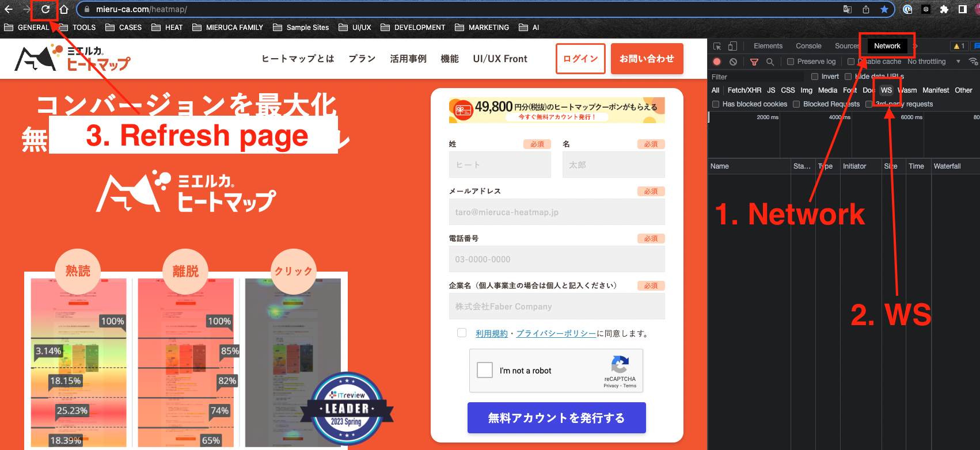This screenshot has width=980, height=450.
Task: Check the terms and privacy agreement checkbox
Action: tap(462, 333)
